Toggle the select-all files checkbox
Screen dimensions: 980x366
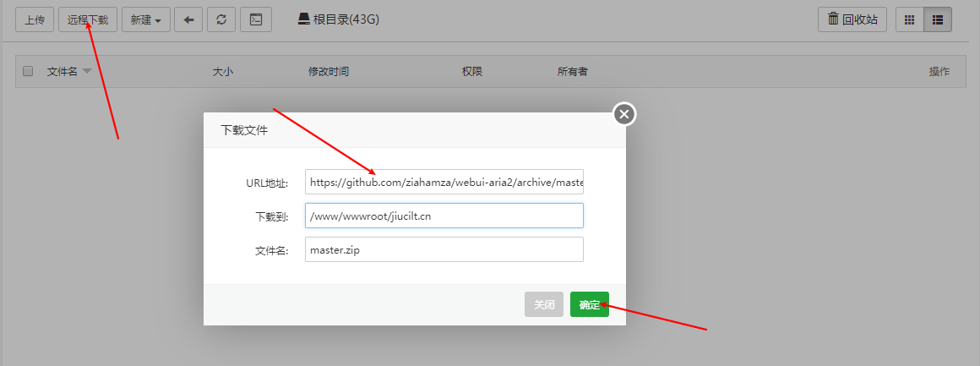click(x=28, y=71)
